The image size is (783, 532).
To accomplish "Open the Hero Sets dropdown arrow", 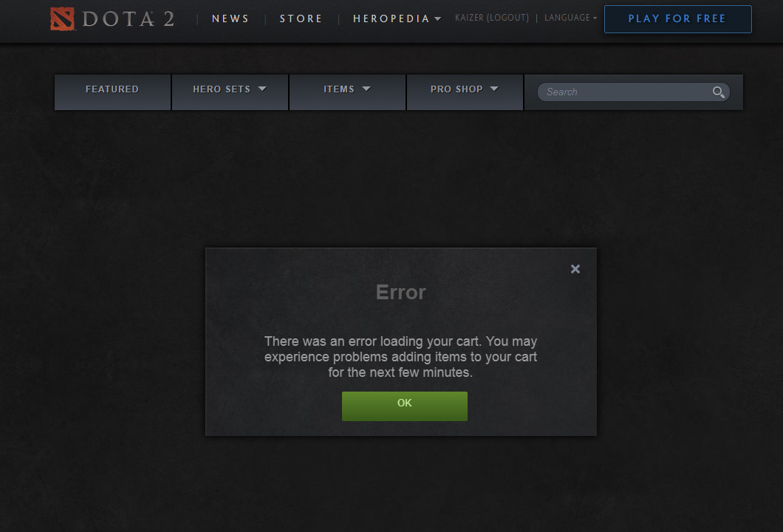I will [262, 89].
